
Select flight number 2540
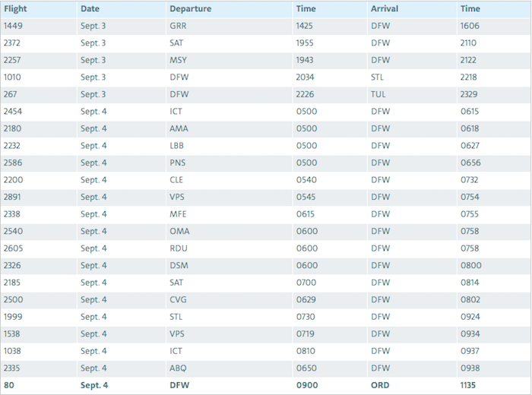13,231
